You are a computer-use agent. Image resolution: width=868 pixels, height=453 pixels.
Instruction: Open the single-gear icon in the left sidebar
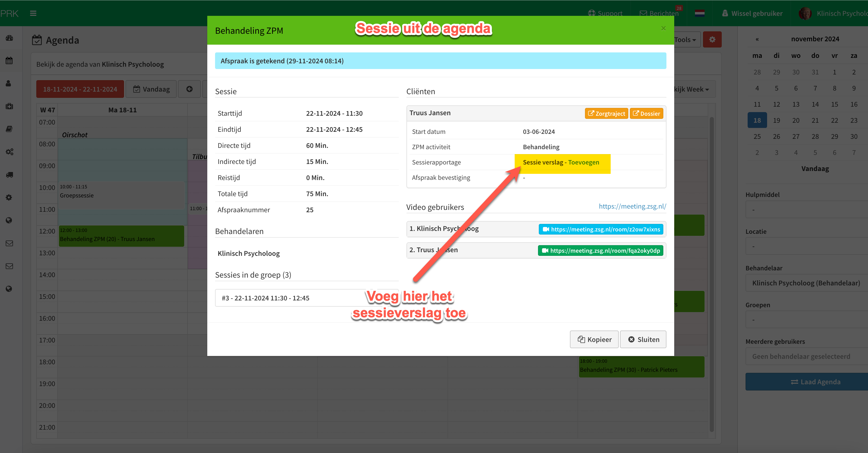pos(9,197)
